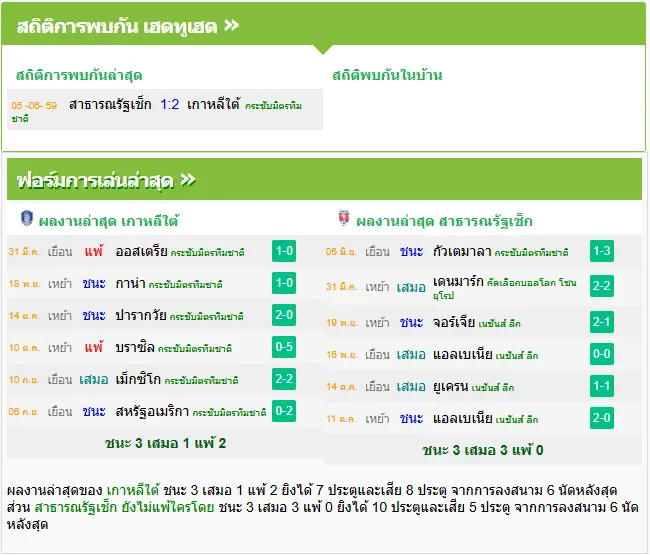Click the 2-2 score badge for เดนมาร์ก

tap(601, 286)
